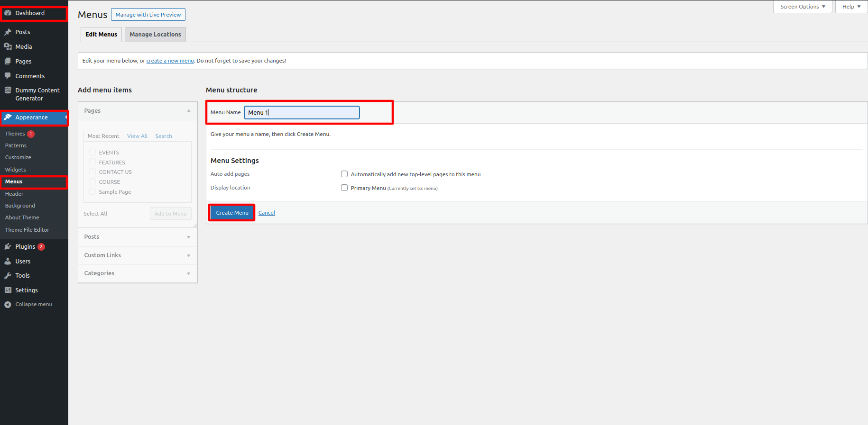
Task: Click the Pages icon in sidebar
Action: [8, 61]
